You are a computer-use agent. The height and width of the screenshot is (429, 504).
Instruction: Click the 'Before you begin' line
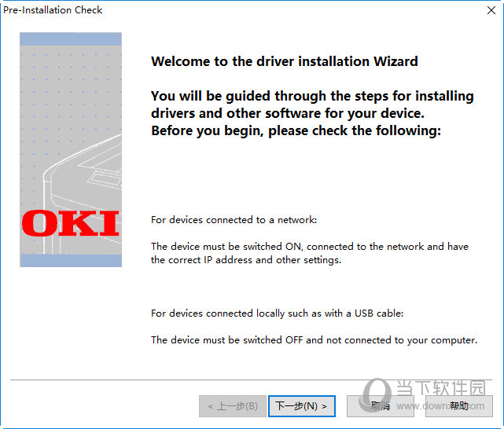[296, 130]
